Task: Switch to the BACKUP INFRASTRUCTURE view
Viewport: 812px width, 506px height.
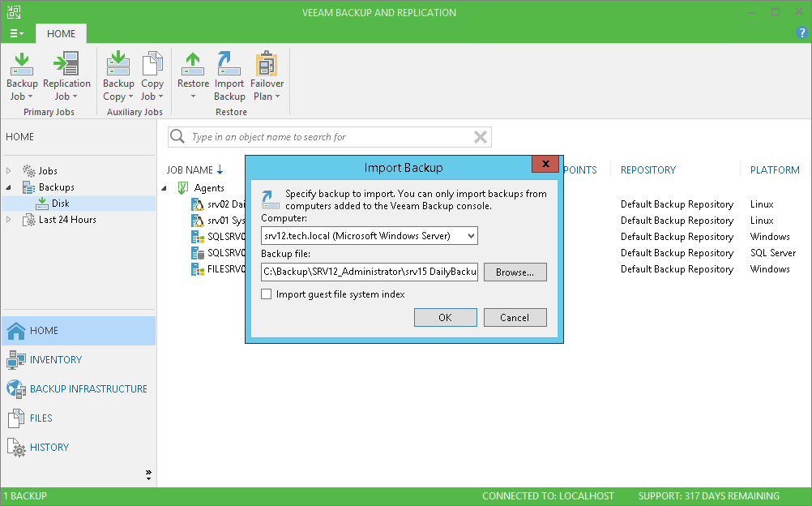Action: (79, 389)
